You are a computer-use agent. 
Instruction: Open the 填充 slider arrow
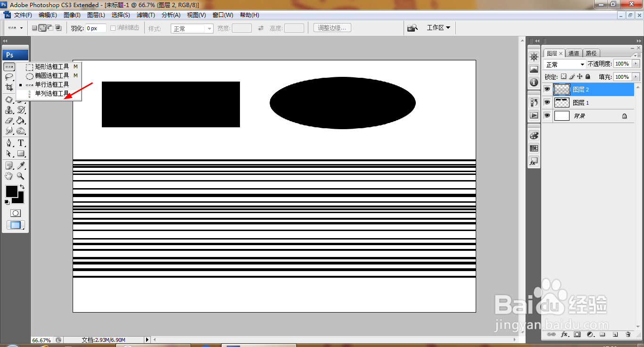636,76
